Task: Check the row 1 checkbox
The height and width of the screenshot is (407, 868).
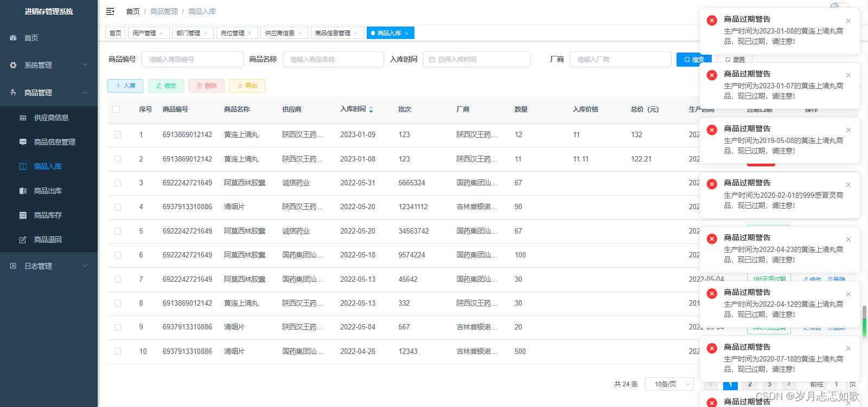Action: tap(118, 135)
